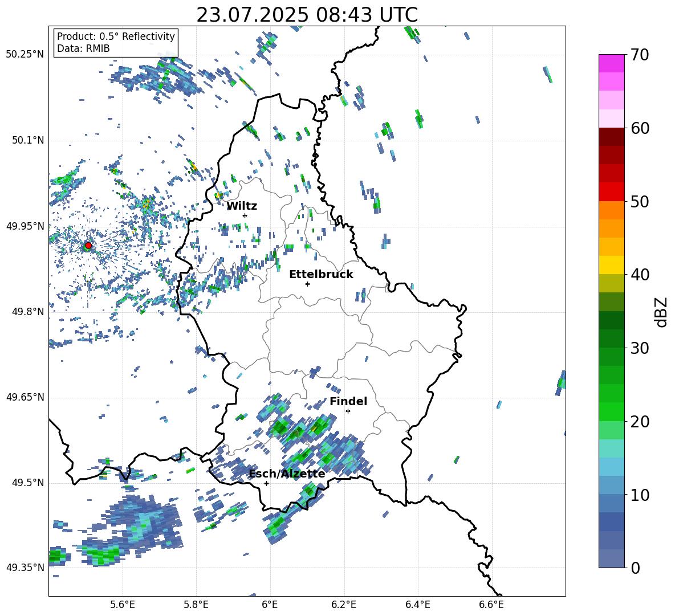Pick the dark red swatch below 60

[611, 137]
